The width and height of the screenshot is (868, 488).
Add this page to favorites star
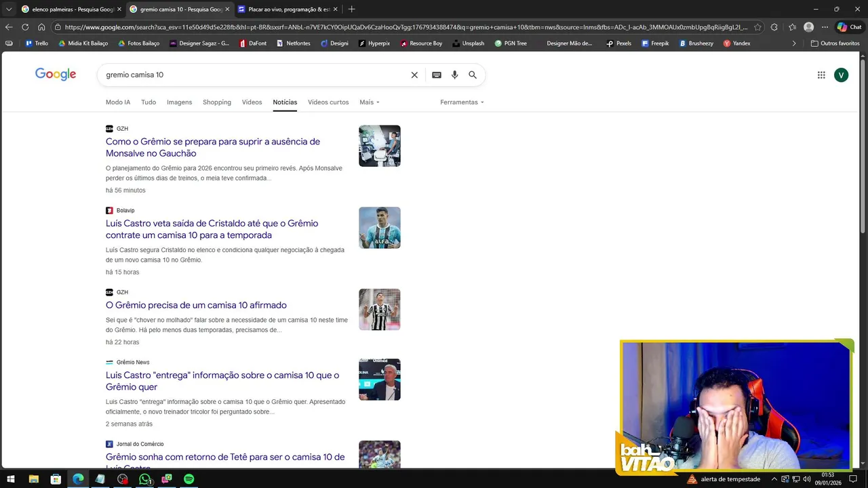757,27
